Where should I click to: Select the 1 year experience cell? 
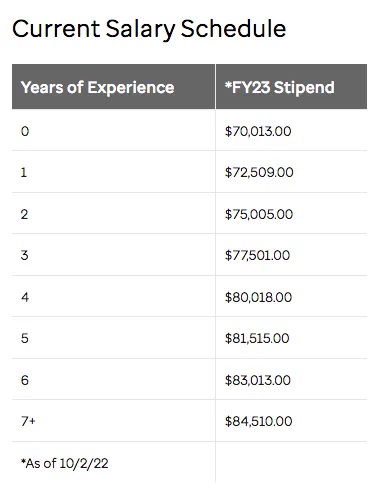click(114, 172)
